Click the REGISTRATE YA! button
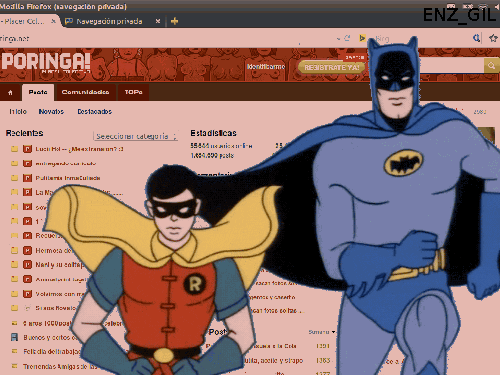The image size is (500, 375). pos(332,67)
